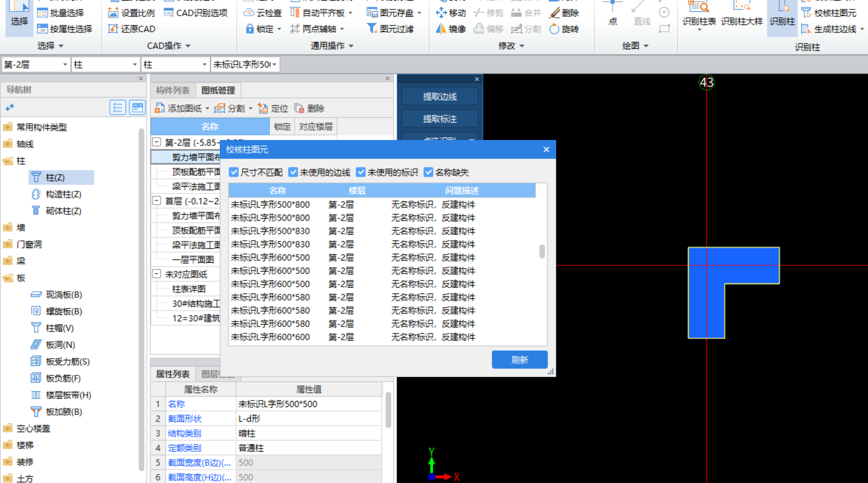868x483 pixels.
Task: Click the 删除 tool in the 修改 group
Action: (564, 12)
